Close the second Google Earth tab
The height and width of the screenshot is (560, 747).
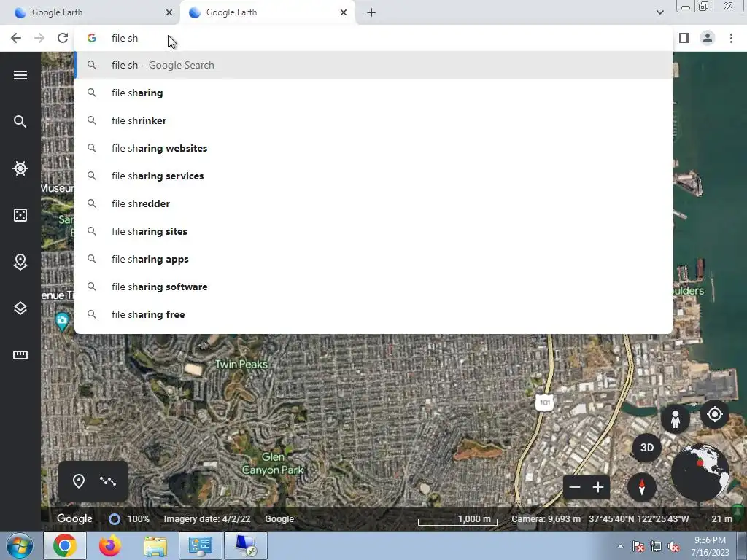pyautogui.click(x=344, y=12)
